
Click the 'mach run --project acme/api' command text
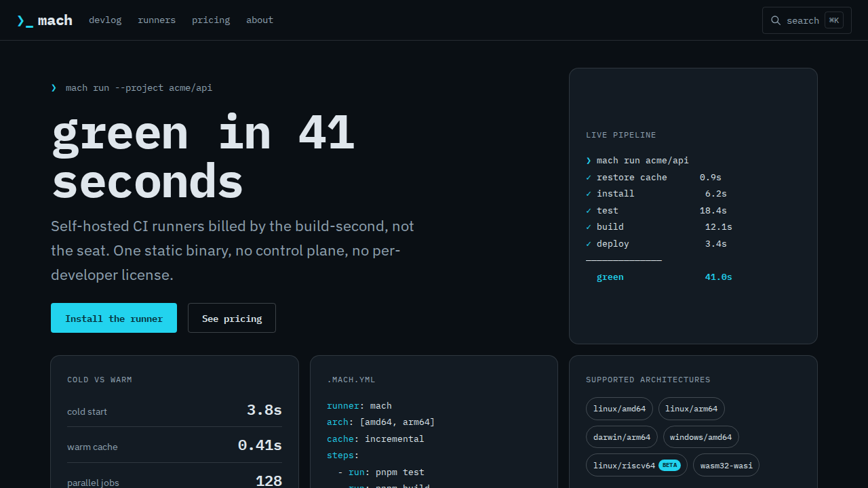pyautogui.click(x=139, y=88)
